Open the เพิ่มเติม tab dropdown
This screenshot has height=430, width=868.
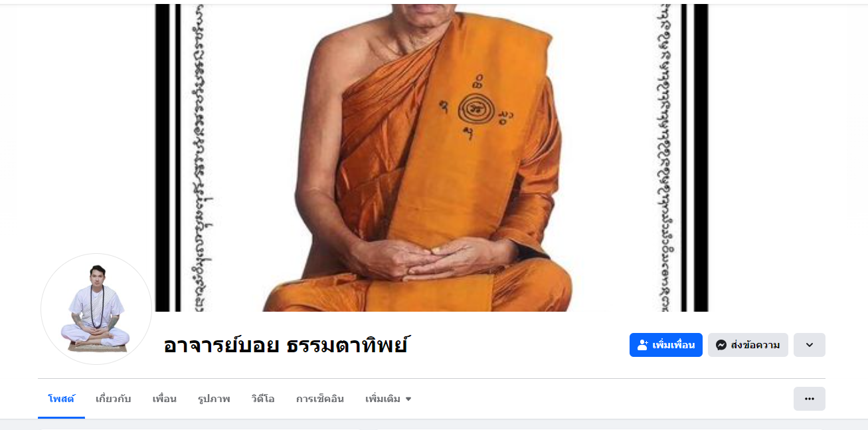[389, 399]
